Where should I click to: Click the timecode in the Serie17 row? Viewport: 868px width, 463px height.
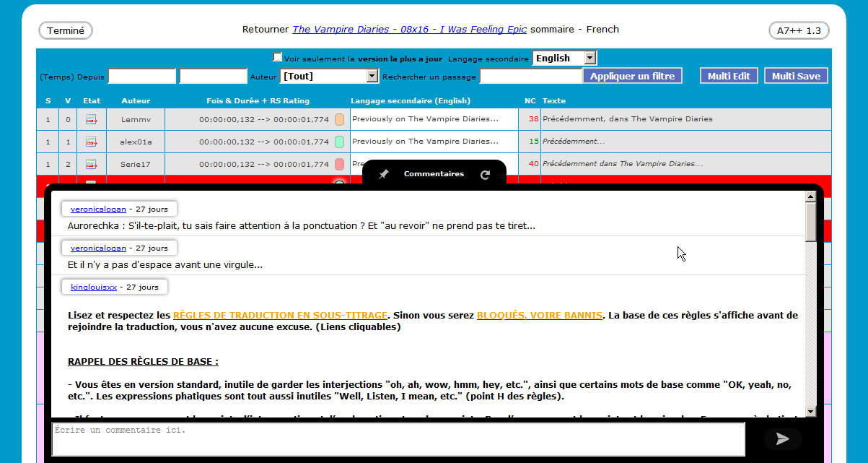264,164
